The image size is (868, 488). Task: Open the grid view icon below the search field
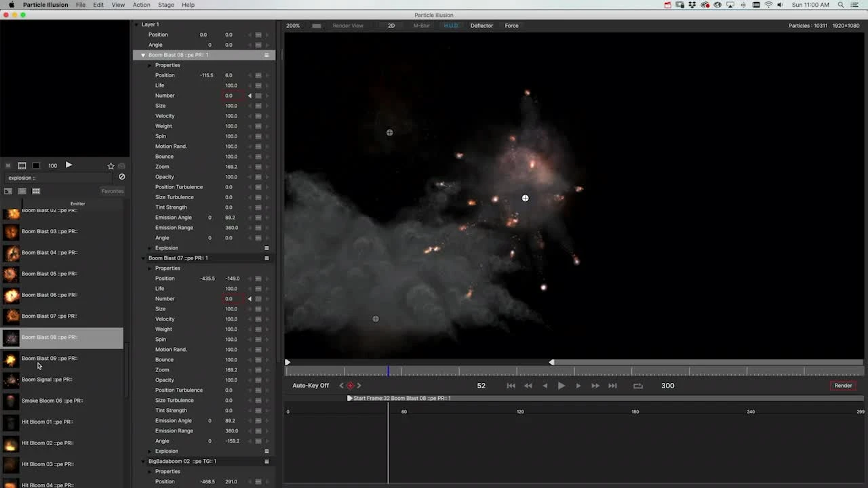[x=36, y=190]
